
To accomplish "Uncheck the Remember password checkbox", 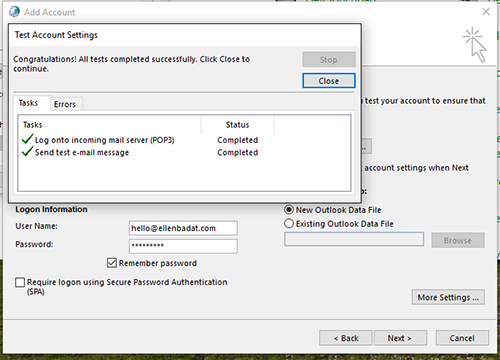I will coord(112,263).
